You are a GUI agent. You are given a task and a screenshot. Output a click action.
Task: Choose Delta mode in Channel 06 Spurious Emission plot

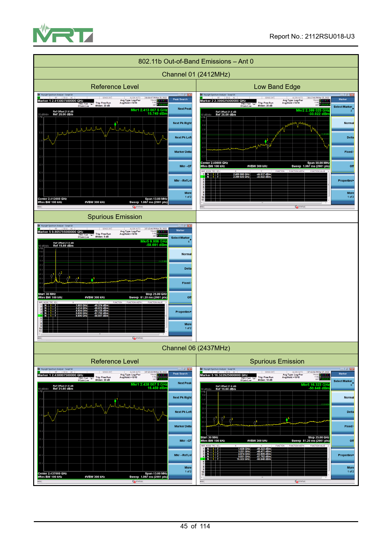pos(343,412)
